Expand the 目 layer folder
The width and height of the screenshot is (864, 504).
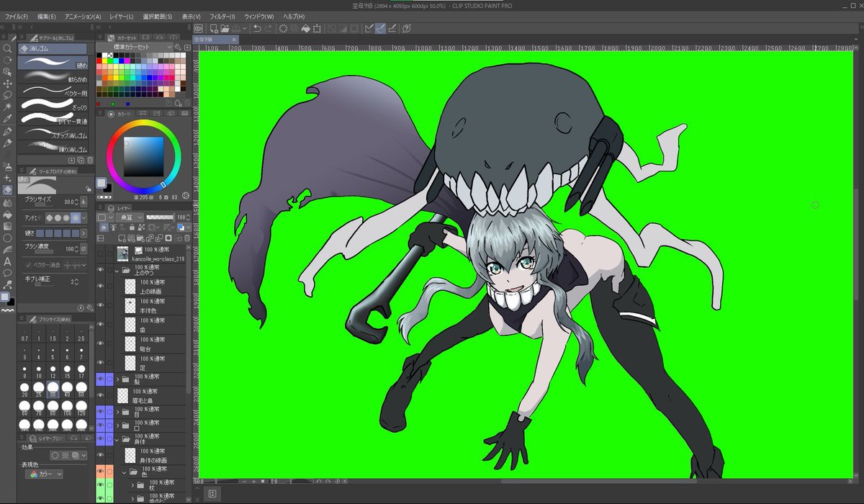117,411
